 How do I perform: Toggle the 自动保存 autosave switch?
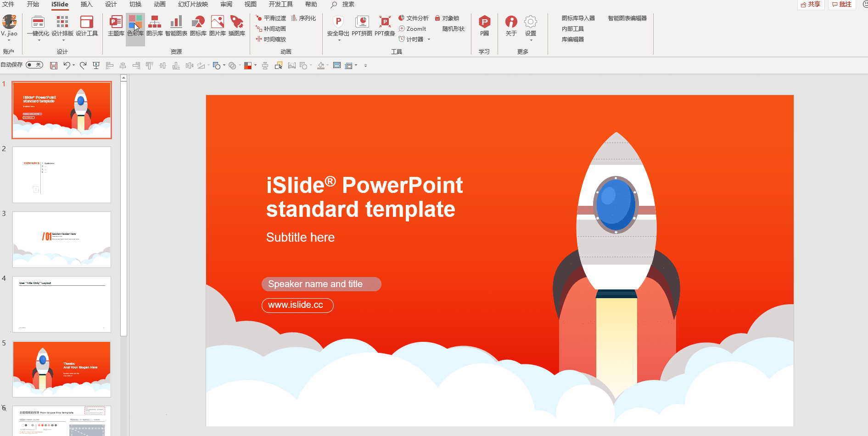coord(34,65)
